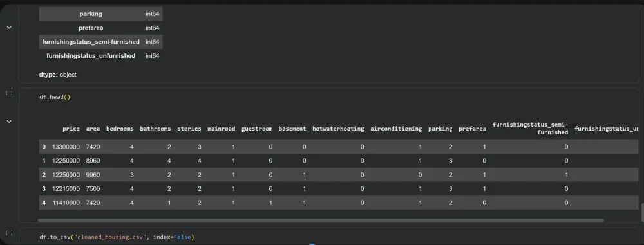Image resolution: width=644 pixels, height=245 pixels.
Task: Run the df.to_csv cell
Action: pyautogui.click(x=9, y=233)
